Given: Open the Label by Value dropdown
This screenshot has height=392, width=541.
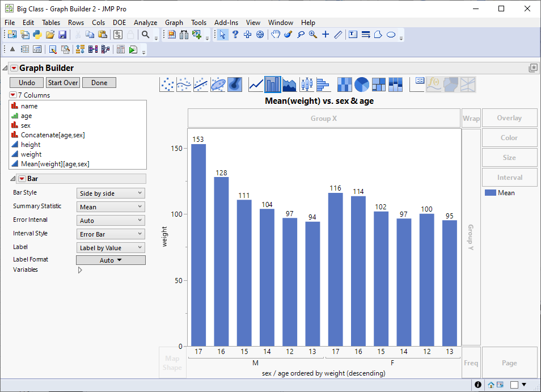Looking at the screenshot, I should tap(111, 248).
